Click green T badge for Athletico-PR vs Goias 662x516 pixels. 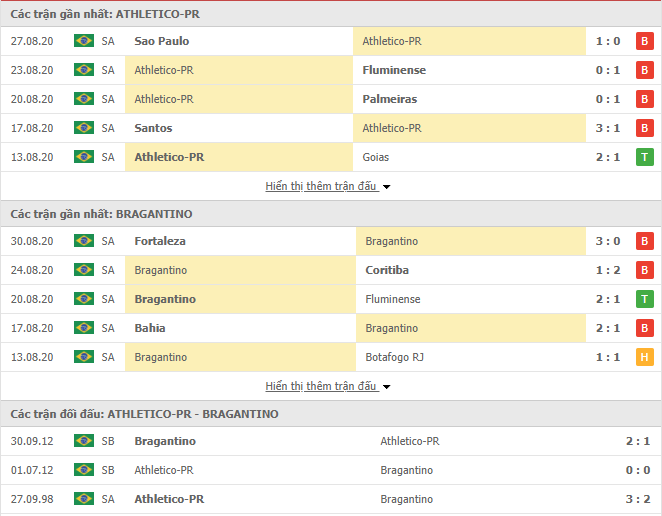pos(644,157)
